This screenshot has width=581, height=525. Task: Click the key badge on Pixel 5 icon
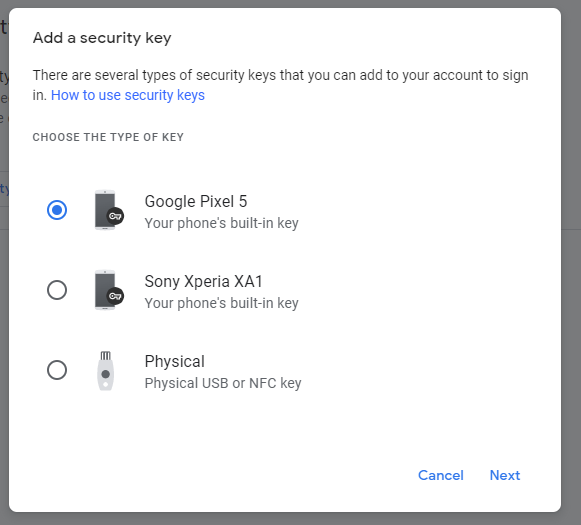tap(115, 216)
